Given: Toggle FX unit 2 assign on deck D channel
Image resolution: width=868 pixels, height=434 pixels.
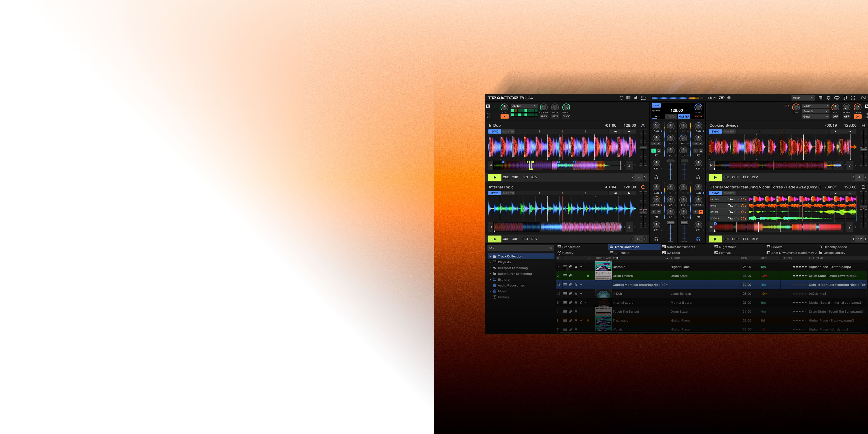Looking at the screenshot, I should click(x=701, y=212).
